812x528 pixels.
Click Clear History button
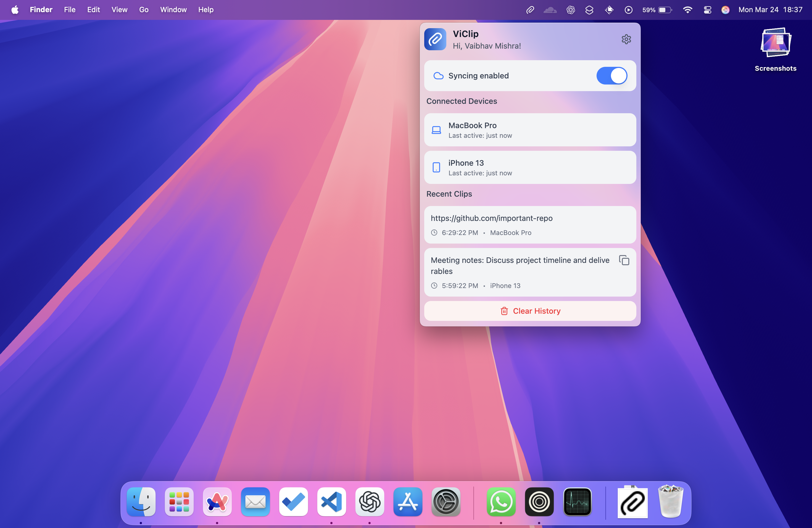tap(530, 311)
